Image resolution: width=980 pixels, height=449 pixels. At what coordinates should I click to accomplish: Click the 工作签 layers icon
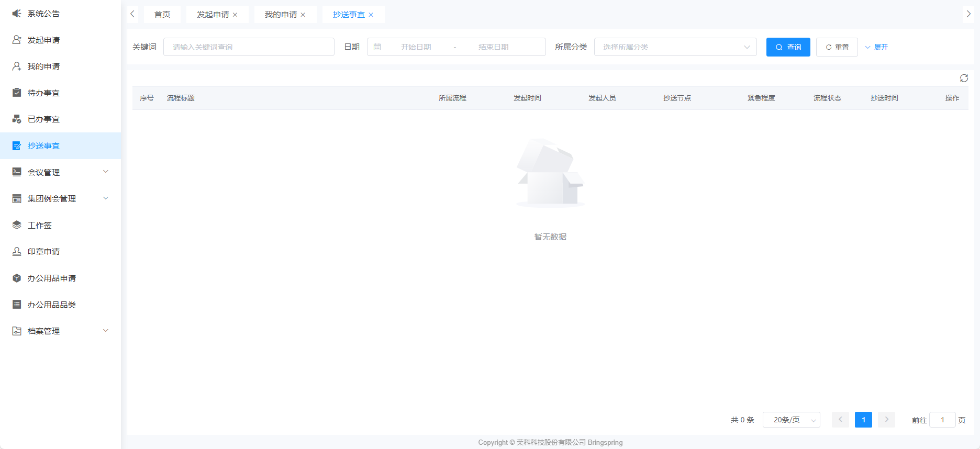(17, 225)
